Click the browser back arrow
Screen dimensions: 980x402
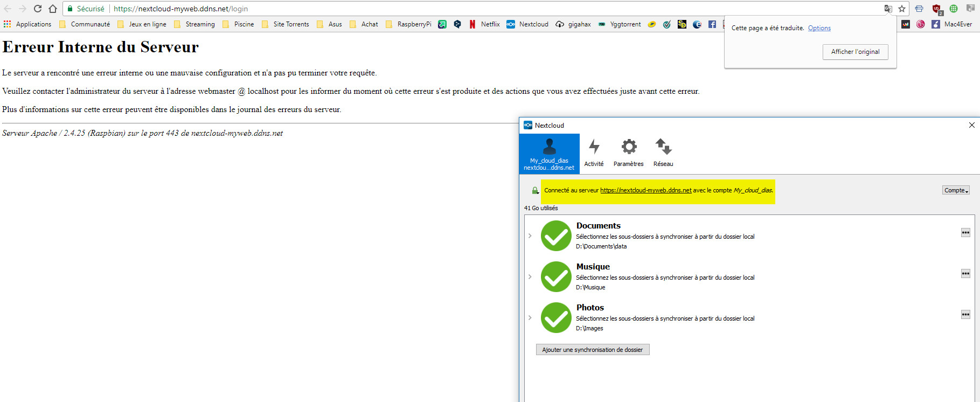coord(8,9)
